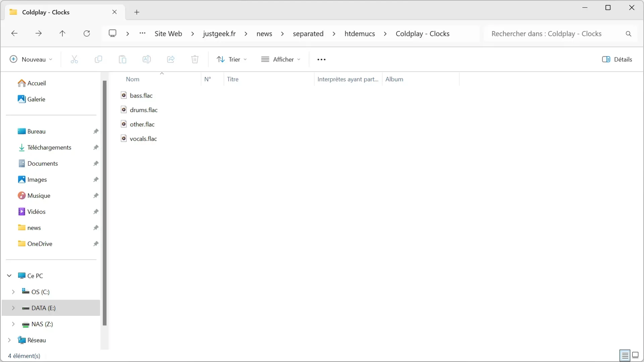Go back to the previous folder
Screen dimensions: 644x362
(14, 34)
